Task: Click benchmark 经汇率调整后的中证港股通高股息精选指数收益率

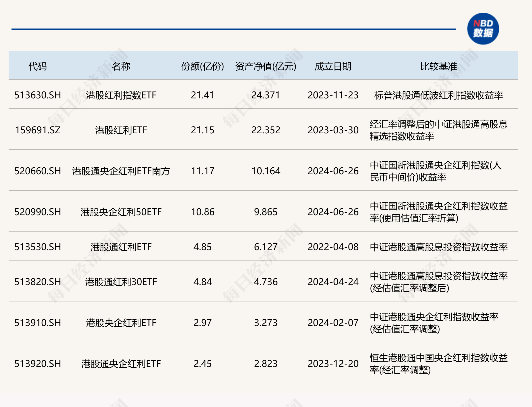Action: coord(438,130)
